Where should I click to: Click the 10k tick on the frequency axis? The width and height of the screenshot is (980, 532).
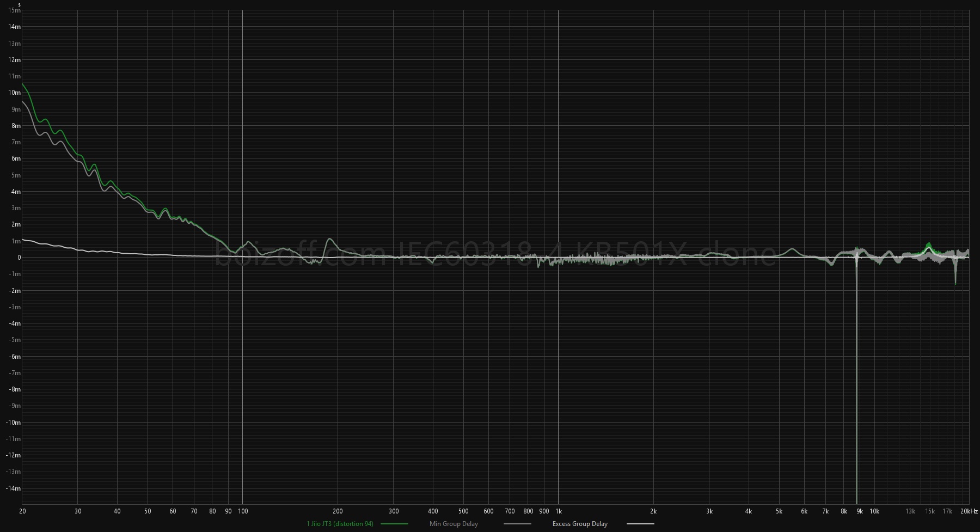[874, 511]
